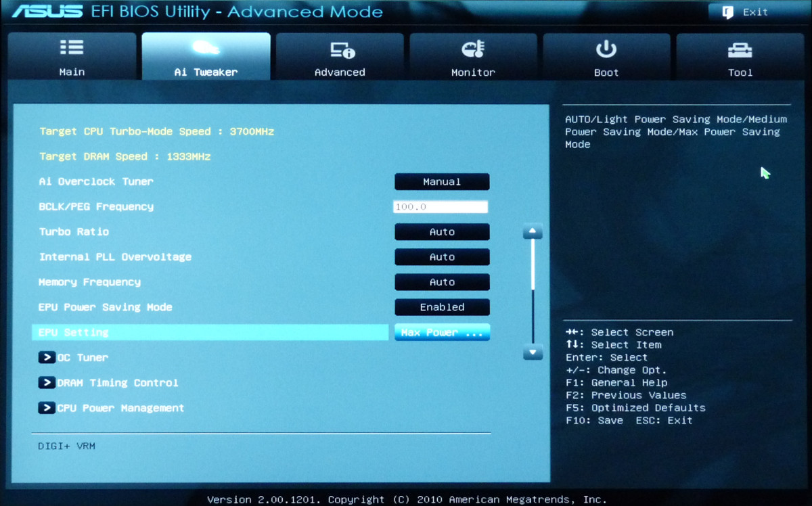Image resolution: width=812 pixels, height=506 pixels.
Task: Click Target DRAM Speed 1333MHz text
Action: pyautogui.click(x=125, y=156)
